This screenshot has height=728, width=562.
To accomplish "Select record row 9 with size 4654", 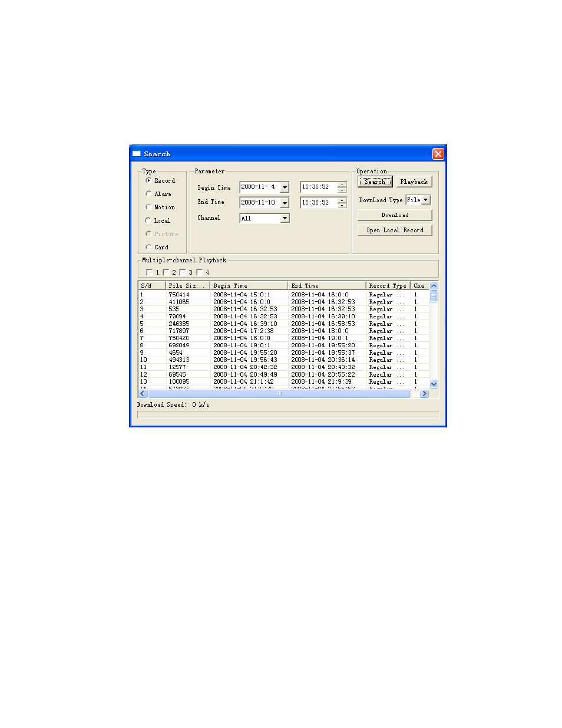I will [x=284, y=353].
